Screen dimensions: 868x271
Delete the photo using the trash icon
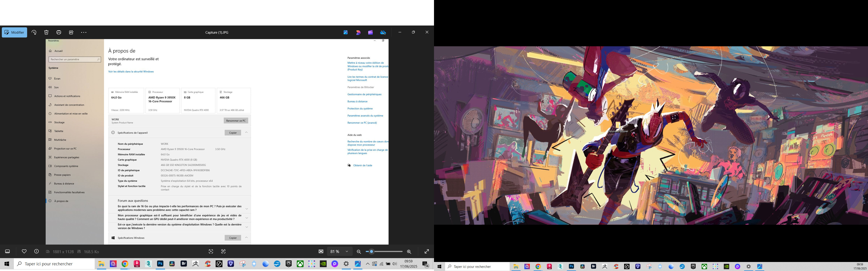point(47,32)
